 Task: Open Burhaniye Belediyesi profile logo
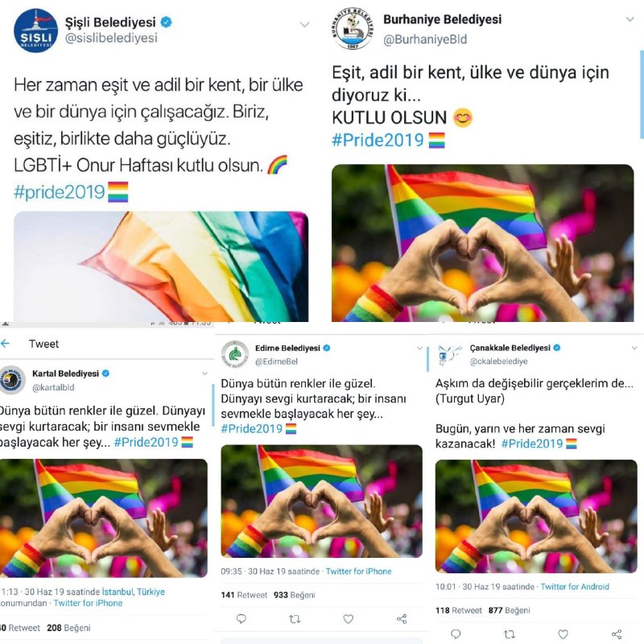point(353,28)
